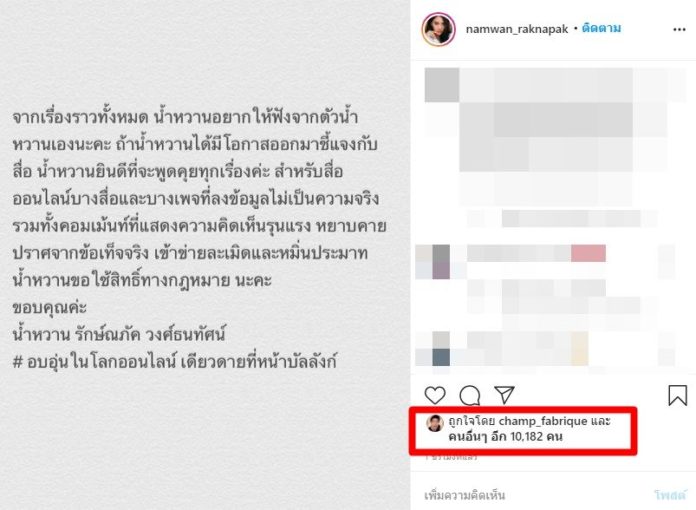Share post with paper plane icon
Screen dimensions: 696x510
click(x=504, y=395)
